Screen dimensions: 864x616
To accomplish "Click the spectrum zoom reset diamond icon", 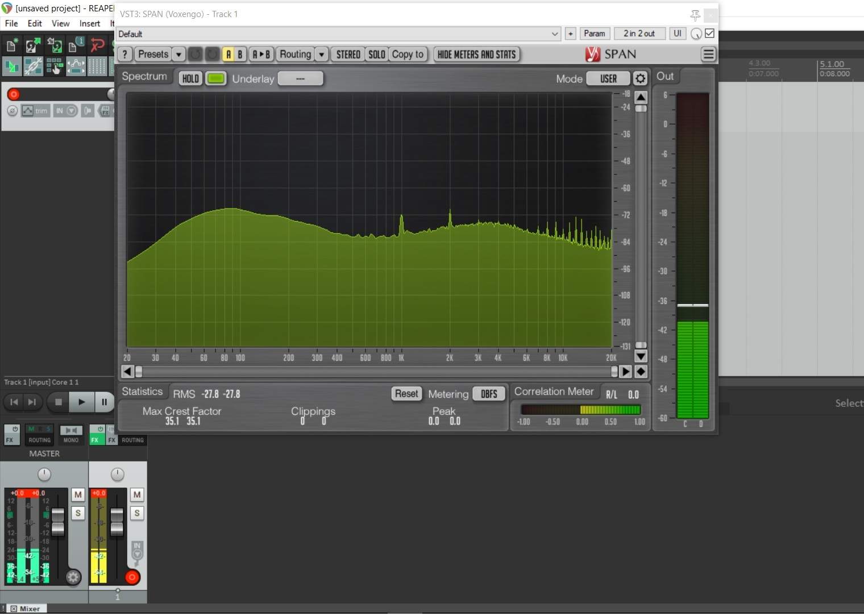I will 641,372.
